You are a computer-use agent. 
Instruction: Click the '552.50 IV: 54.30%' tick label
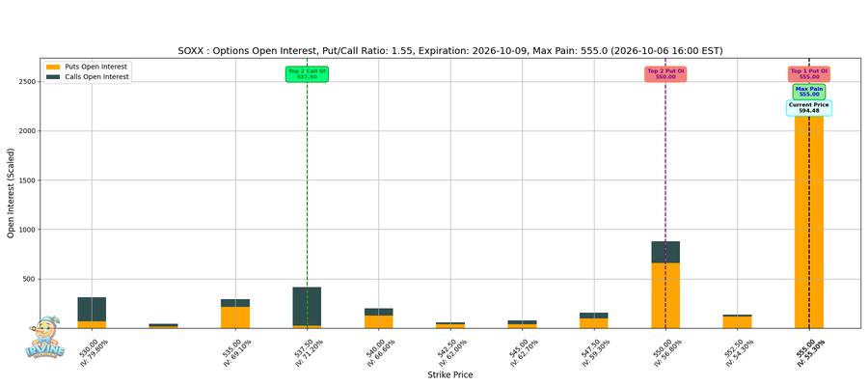739,351
